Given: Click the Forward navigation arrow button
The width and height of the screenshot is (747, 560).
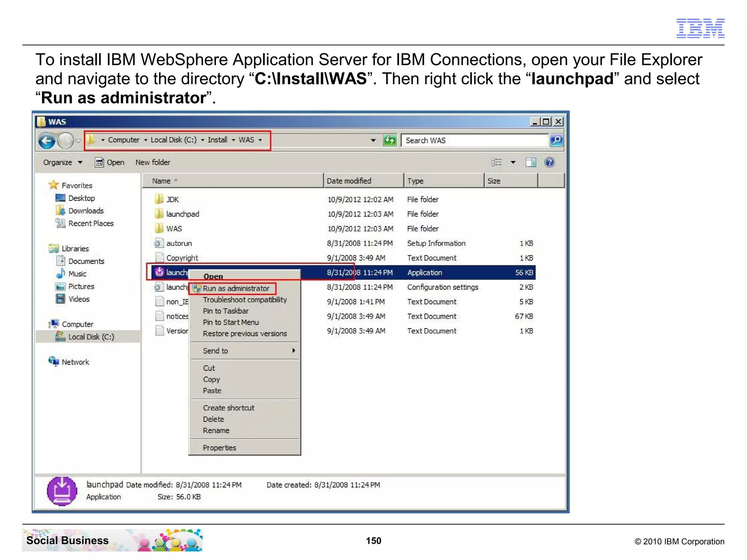Looking at the screenshot, I should coord(66,141).
